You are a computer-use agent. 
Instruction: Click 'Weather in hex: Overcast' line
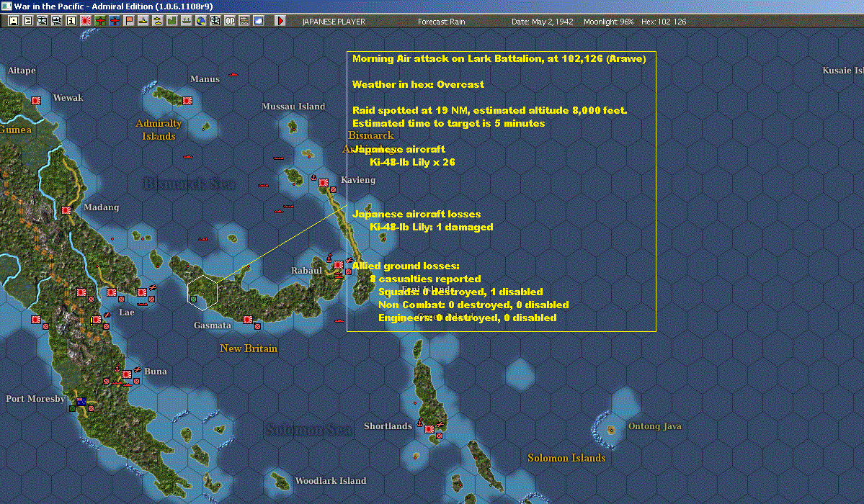pyautogui.click(x=418, y=84)
